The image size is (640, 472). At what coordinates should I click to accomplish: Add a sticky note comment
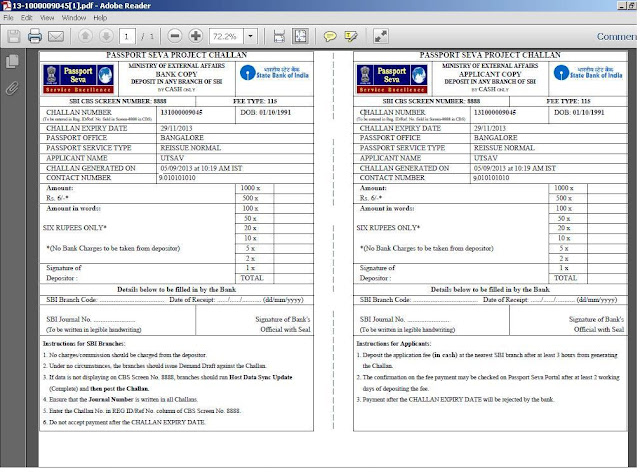(x=330, y=37)
